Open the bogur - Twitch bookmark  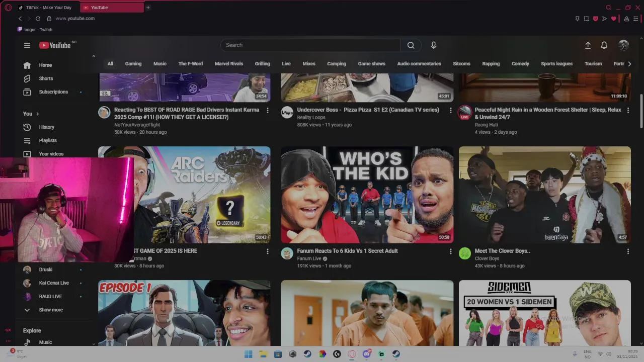click(35, 30)
